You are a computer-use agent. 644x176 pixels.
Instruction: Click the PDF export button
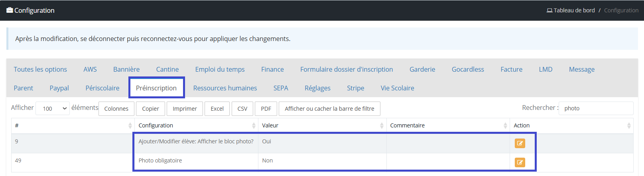pyautogui.click(x=266, y=108)
